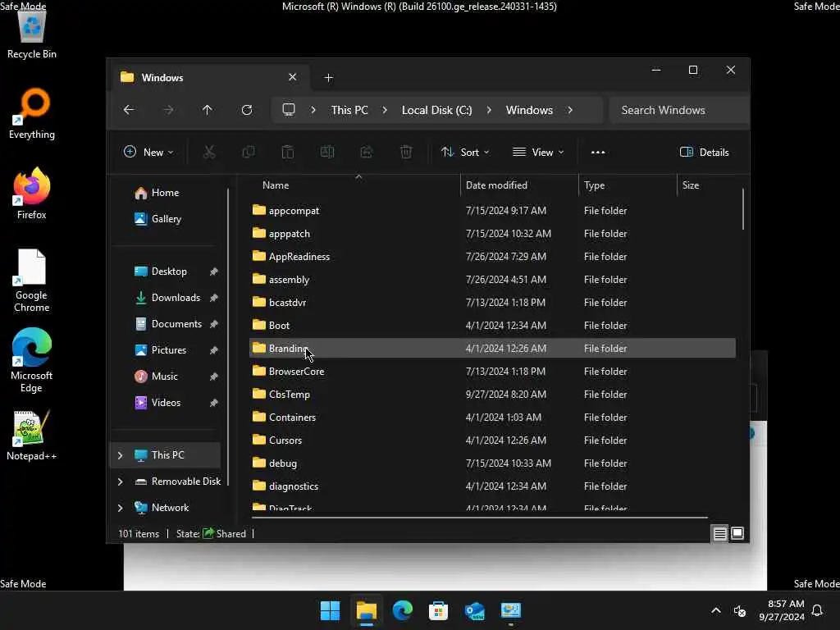
Task: Open Firefox desktop shortcut
Action: tap(32, 194)
